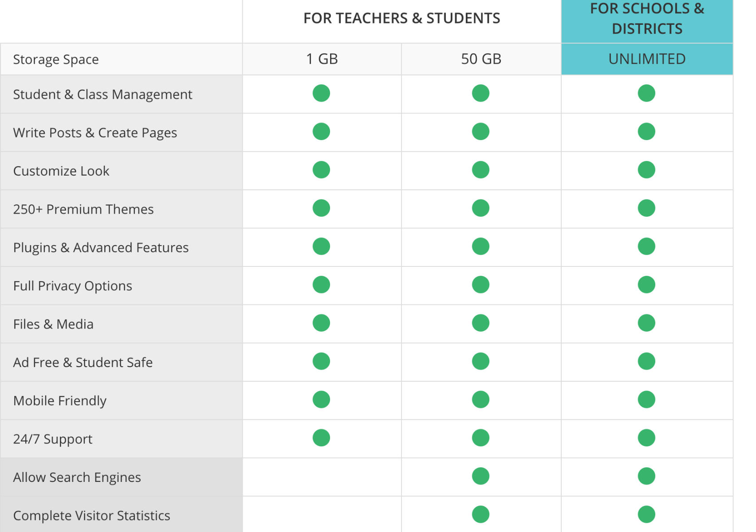Viewport: 756px width, 532px height.
Task: Click the FOR SCHOOLS & DISTRICTS header
Action: point(647,19)
